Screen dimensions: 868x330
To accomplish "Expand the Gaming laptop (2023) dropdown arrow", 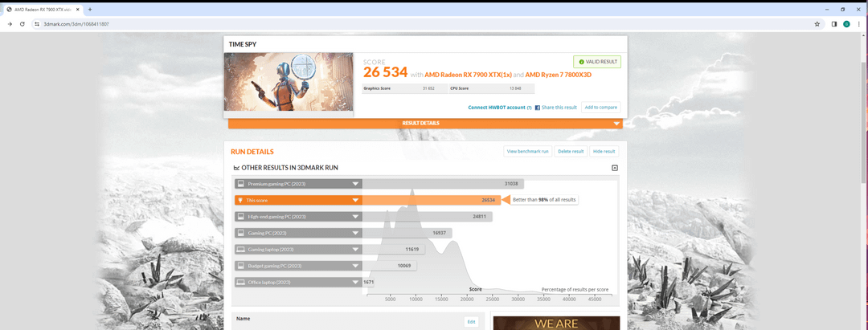I will pos(355,249).
